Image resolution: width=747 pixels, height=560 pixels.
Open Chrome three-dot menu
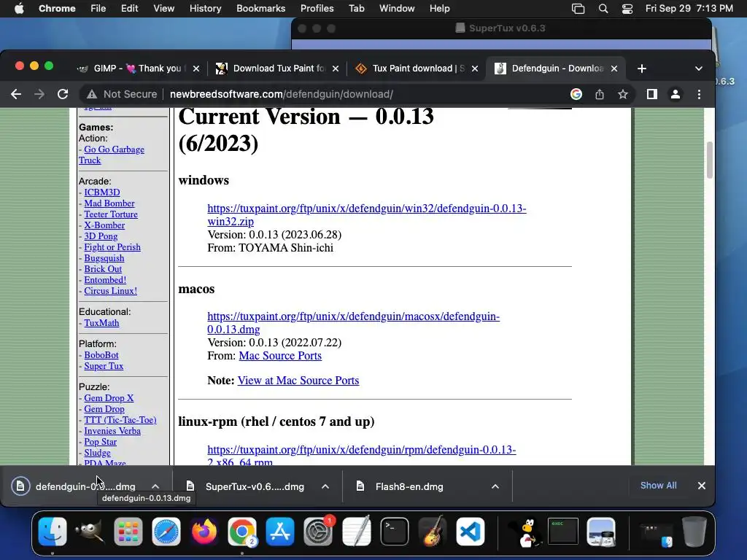(699, 94)
